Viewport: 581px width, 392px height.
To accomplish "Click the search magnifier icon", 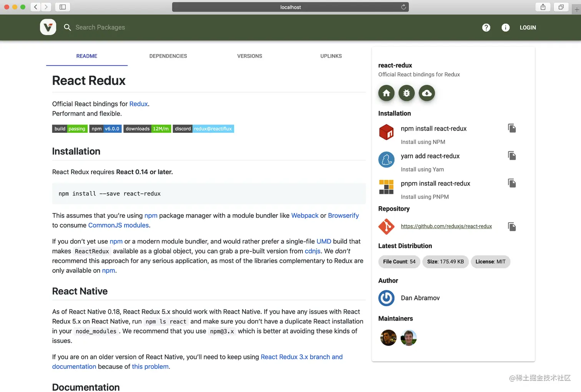I will (67, 27).
